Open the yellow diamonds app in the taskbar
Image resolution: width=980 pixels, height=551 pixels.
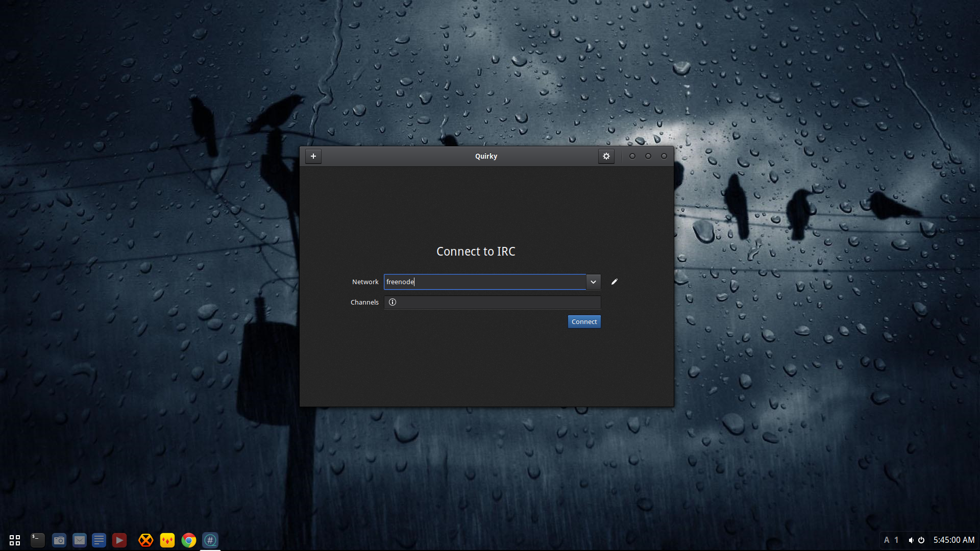pyautogui.click(x=167, y=540)
